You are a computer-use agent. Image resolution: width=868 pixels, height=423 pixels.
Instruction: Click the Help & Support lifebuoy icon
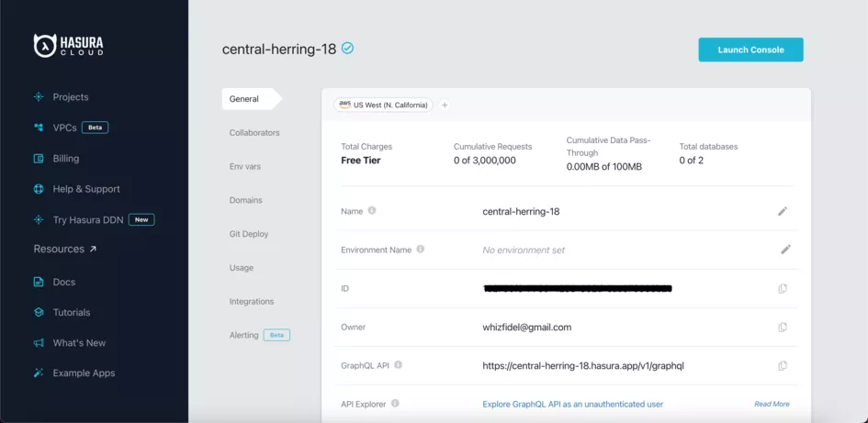coord(39,189)
